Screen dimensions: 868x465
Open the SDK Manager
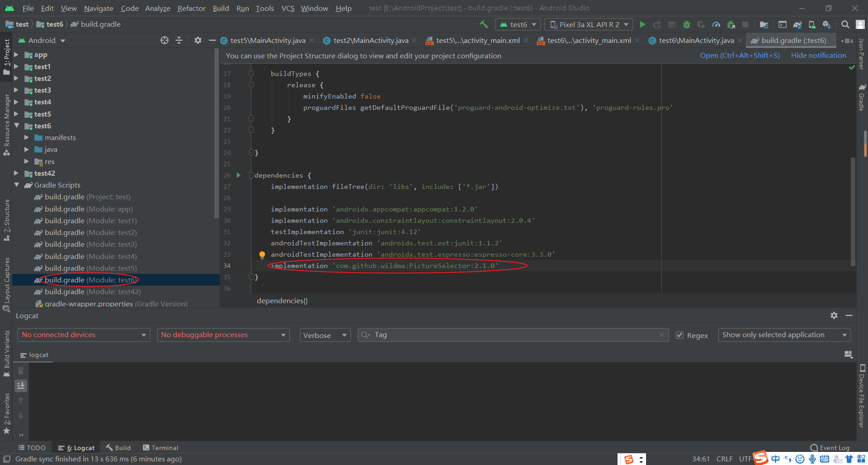[826, 24]
